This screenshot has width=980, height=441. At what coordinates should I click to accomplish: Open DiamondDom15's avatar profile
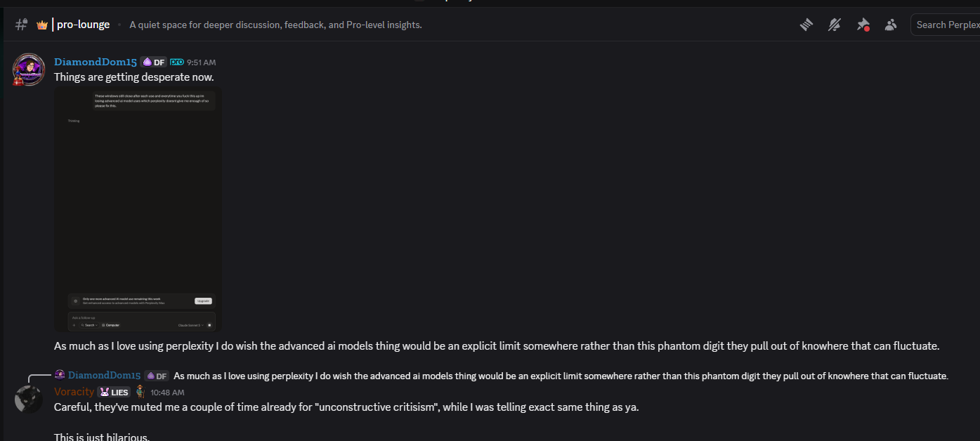point(29,70)
